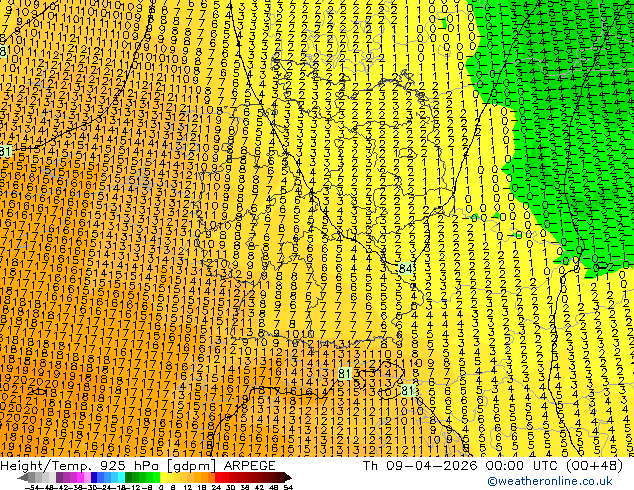
Task: Click the dark blue legend swatch above -30
Action: click(x=94, y=477)
